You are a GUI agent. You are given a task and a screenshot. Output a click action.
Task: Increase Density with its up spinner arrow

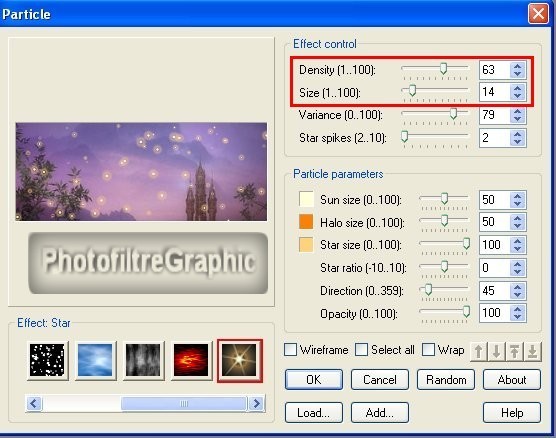pyautogui.click(x=518, y=66)
